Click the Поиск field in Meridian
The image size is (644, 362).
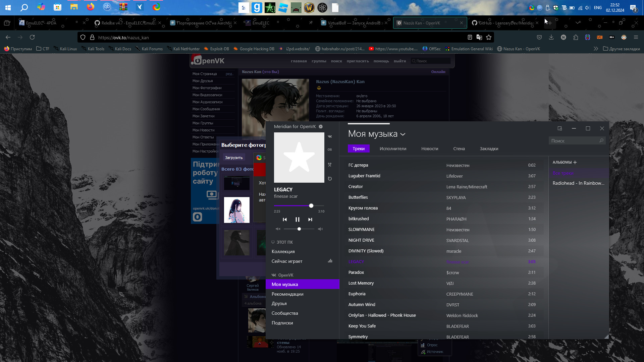click(574, 141)
